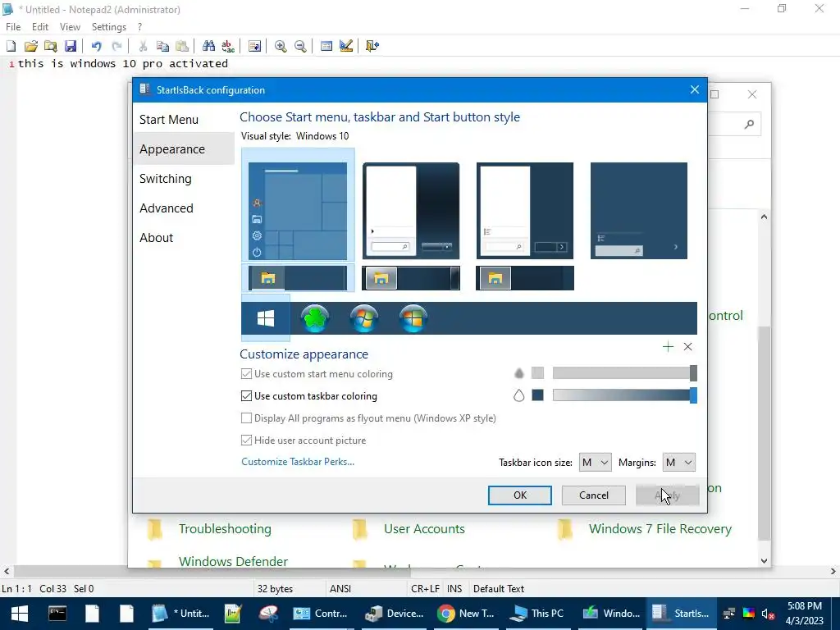Click the Paste clipboard icon in Notepad2
This screenshot has width=840, height=630.
coord(182,46)
